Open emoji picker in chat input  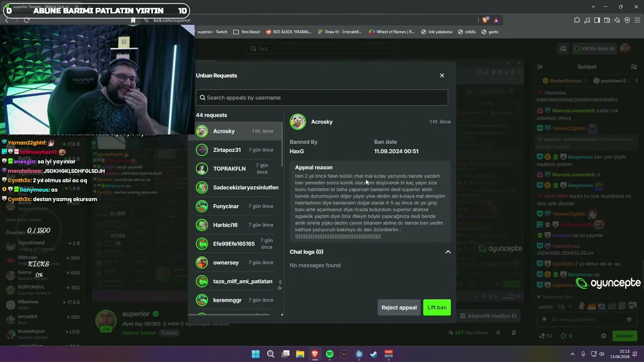point(629,319)
